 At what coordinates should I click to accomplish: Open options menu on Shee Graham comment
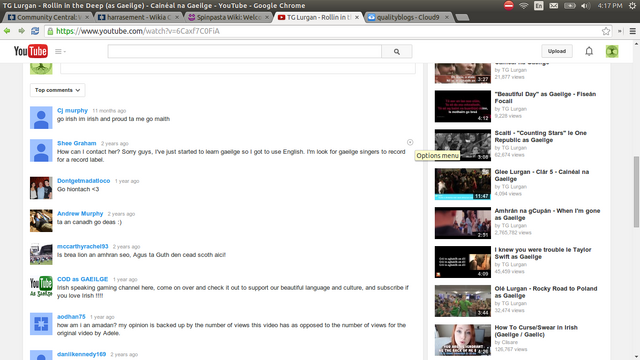[410, 142]
